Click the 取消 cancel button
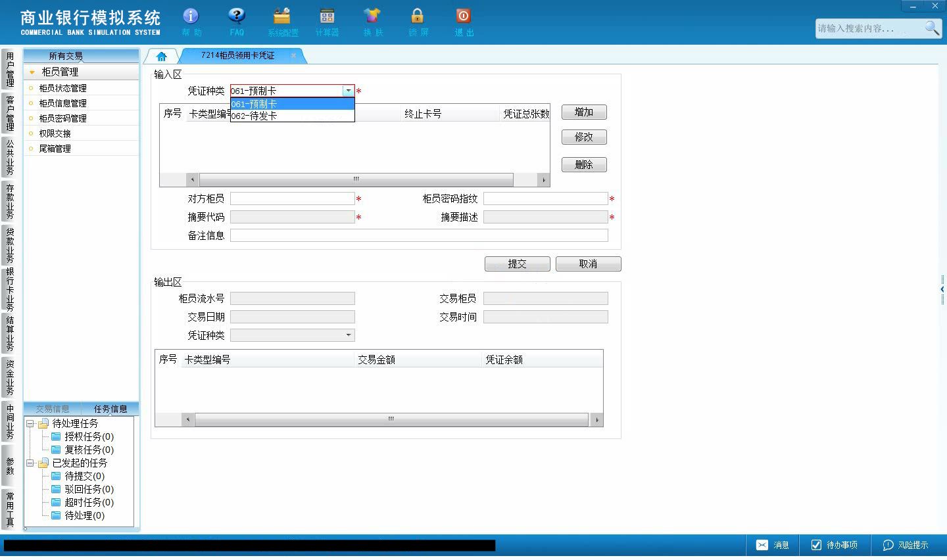 [x=588, y=264]
